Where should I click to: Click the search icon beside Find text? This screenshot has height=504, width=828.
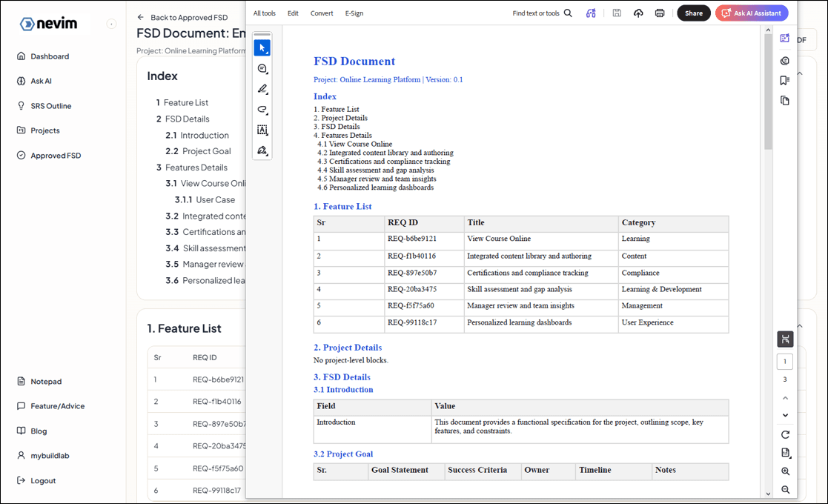point(567,13)
